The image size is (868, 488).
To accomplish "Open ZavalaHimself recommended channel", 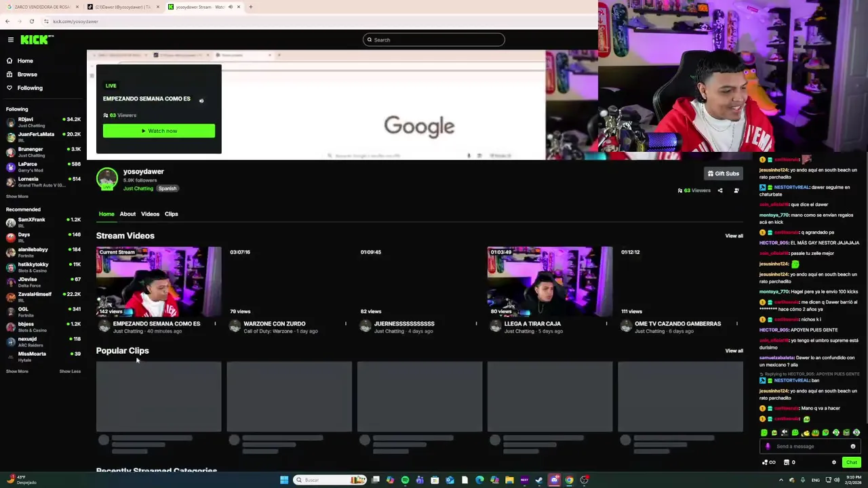I will (x=43, y=297).
